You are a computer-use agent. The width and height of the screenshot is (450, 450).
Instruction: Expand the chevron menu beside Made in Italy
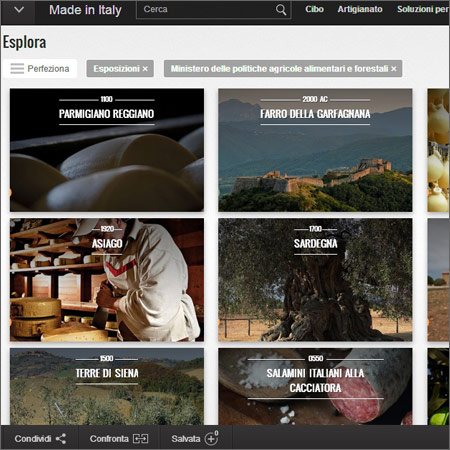[x=19, y=10]
